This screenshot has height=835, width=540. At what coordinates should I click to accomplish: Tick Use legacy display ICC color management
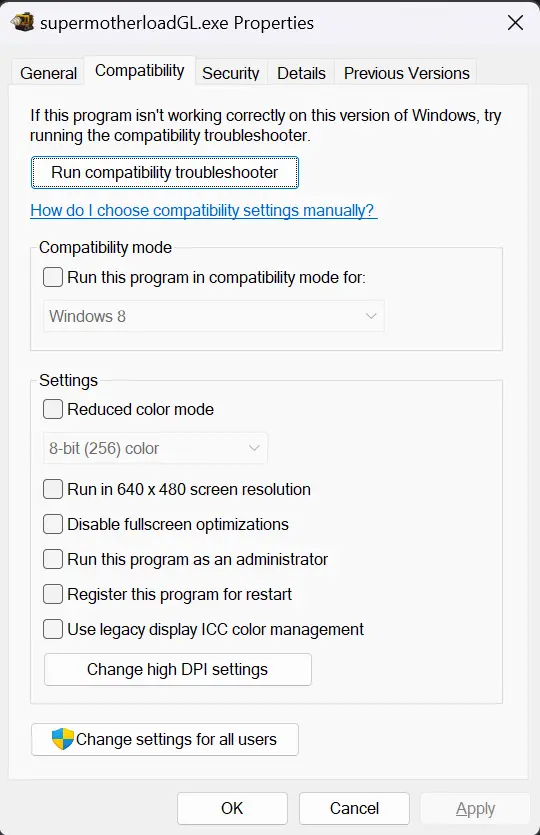click(x=53, y=629)
